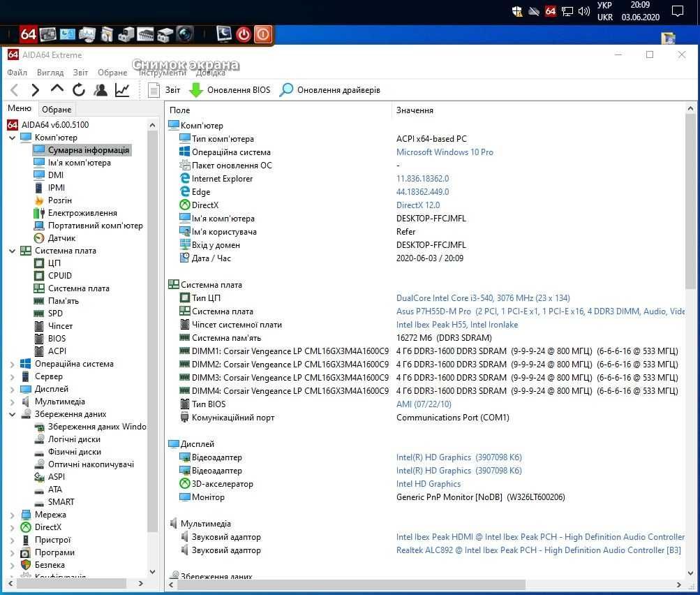Click the Realtek ALC892 audio link

tap(538, 550)
